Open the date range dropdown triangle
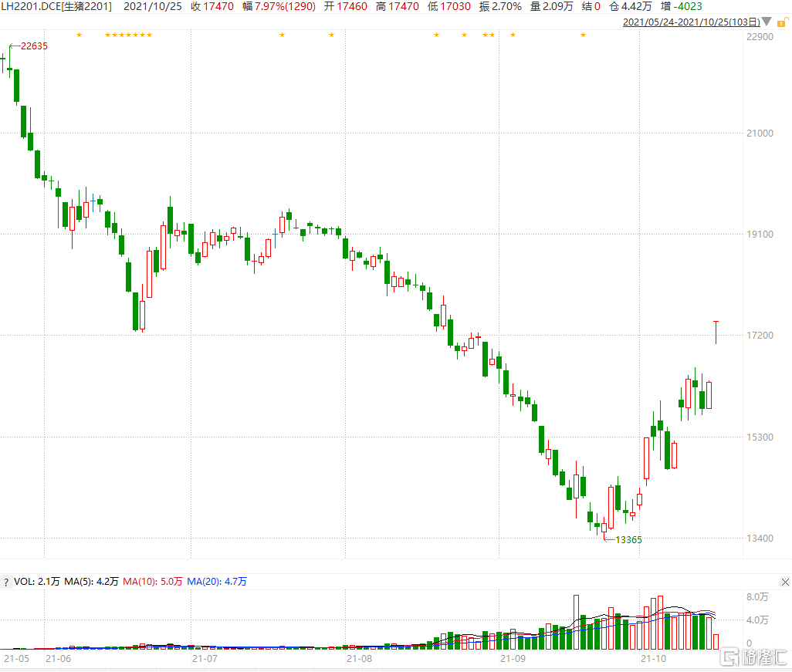The height and width of the screenshot is (672, 792). (767, 22)
